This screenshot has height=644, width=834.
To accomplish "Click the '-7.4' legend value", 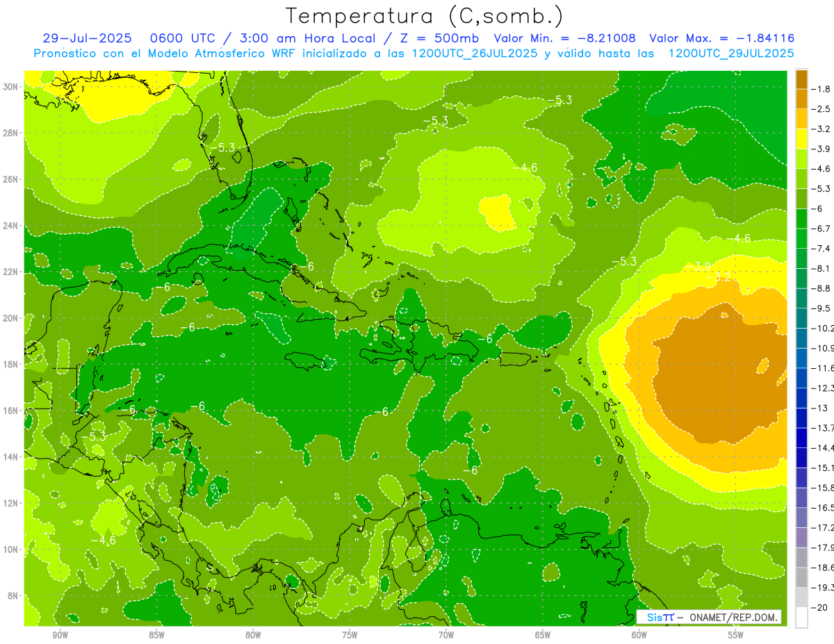I will (x=821, y=249).
